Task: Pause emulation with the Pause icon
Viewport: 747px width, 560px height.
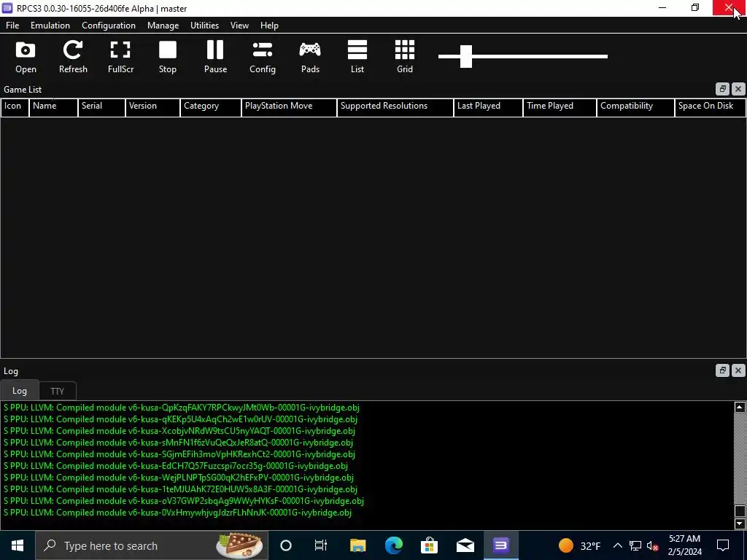Action: coord(215,57)
